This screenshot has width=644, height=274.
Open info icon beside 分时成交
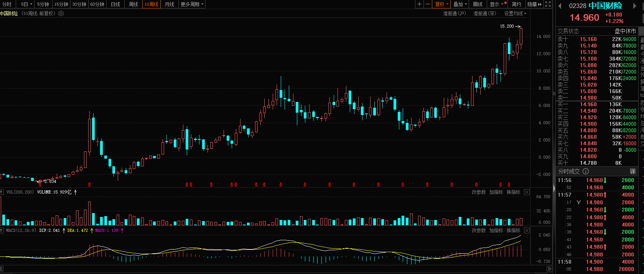(x=586, y=171)
